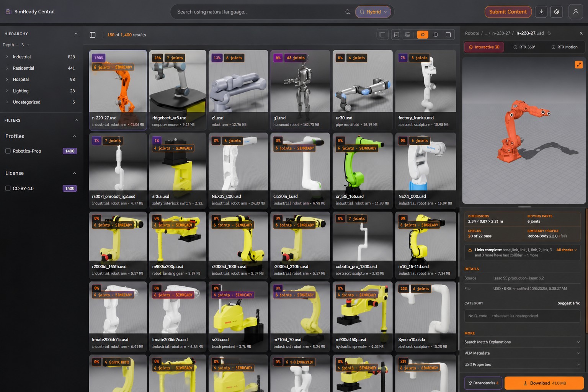
Task: Switch to the RTX 360° tab
Action: (524, 47)
